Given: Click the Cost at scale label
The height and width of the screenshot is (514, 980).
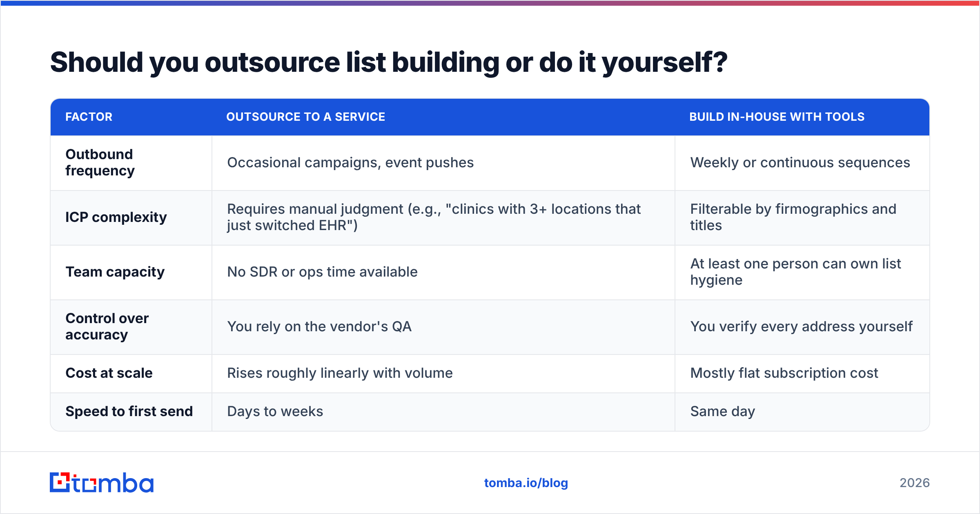Looking at the screenshot, I should coord(109,373).
